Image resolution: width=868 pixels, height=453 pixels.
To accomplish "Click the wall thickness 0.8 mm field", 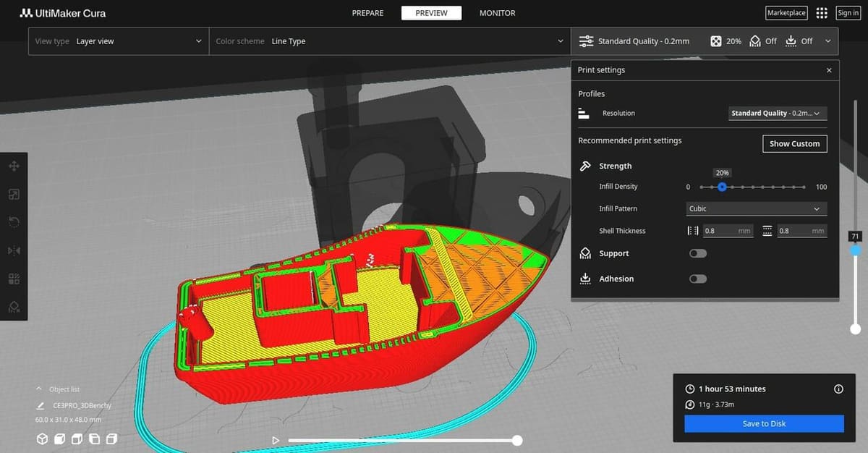I will 728,231.
